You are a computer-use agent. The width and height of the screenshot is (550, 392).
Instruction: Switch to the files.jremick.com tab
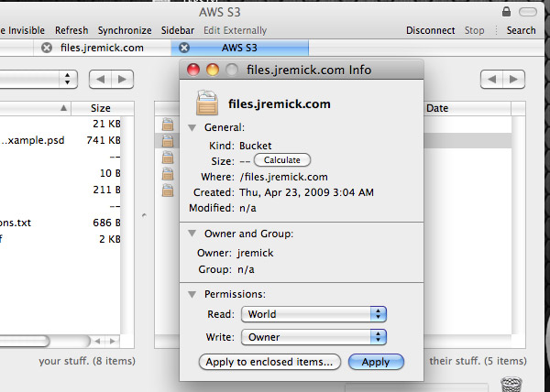pos(102,48)
